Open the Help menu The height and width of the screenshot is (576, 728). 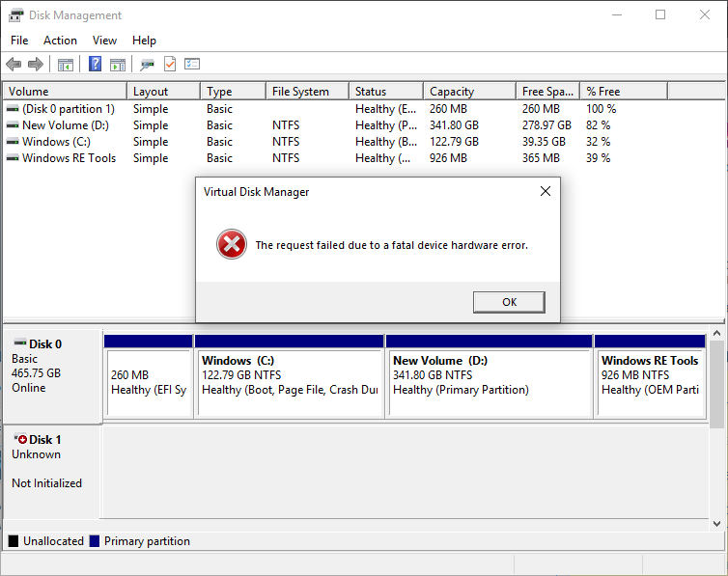pyautogui.click(x=144, y=41)
